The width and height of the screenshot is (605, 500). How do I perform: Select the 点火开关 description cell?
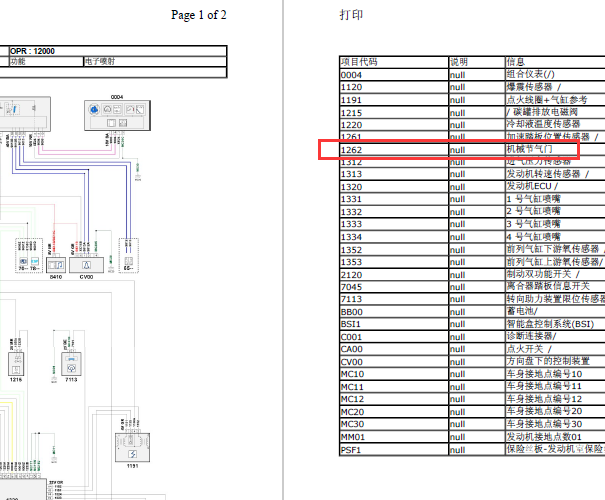(x=524, y=349)
